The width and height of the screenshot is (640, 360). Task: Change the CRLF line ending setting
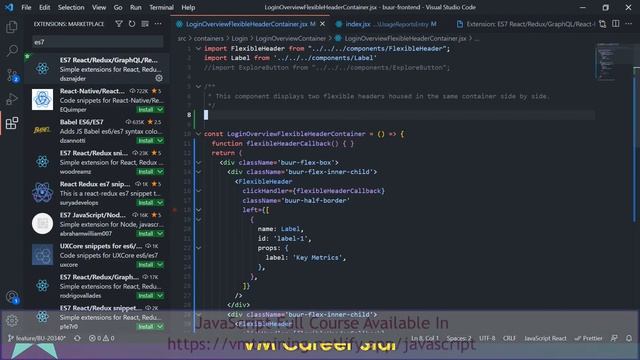coord(509,338)
